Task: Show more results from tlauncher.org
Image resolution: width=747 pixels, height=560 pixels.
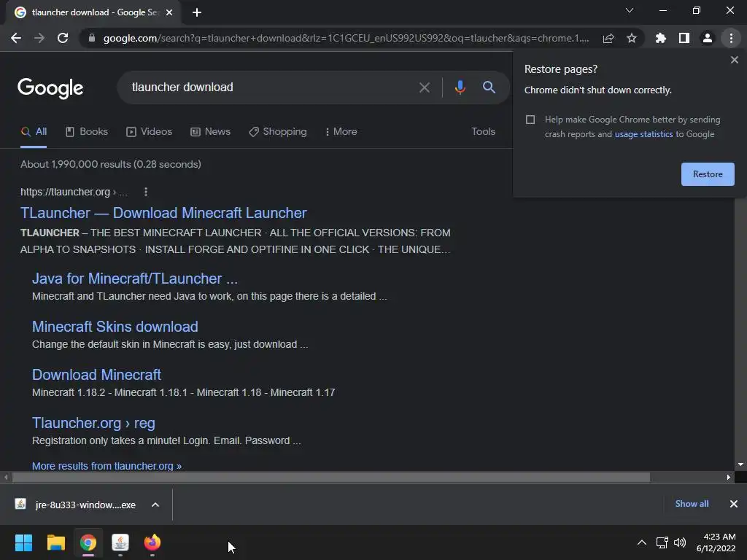Action: click(x=107, y=466)
